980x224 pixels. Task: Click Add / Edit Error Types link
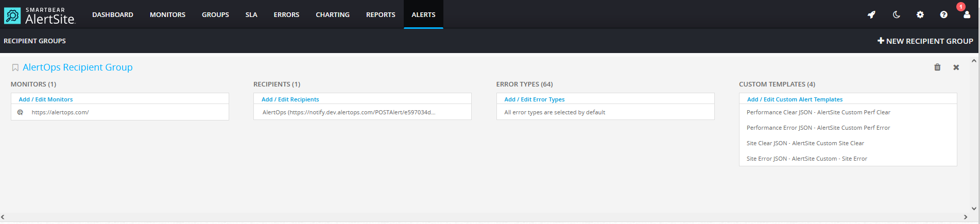[534, 99]
